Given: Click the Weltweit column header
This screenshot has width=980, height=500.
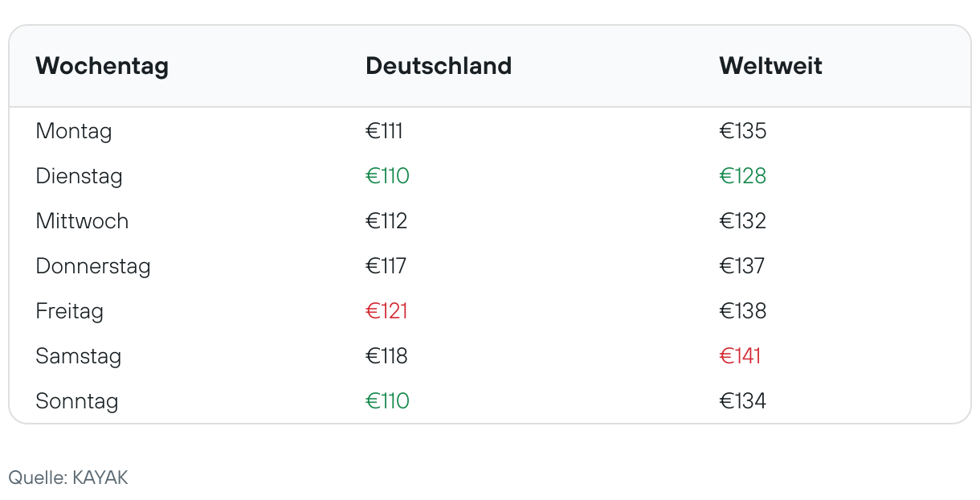Looking at the screenshot, I should (770, 66).
